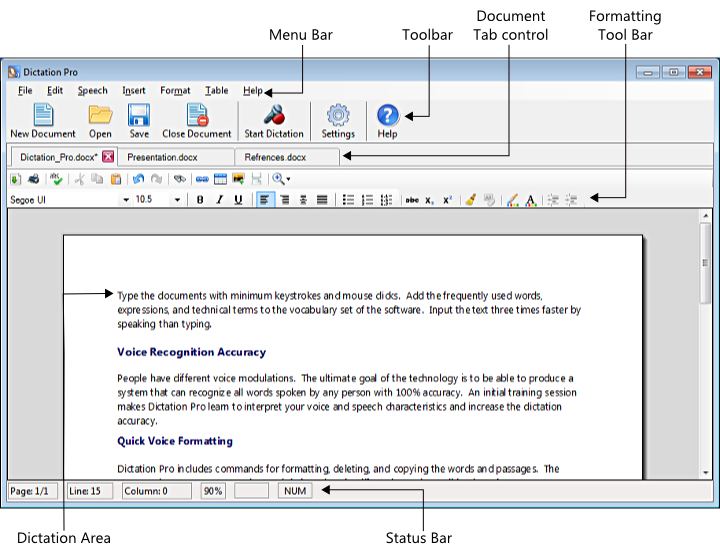The image size is (720, 550).
Task: Toggle strikethrough abc formatting
Action: [x=412, y=200]
